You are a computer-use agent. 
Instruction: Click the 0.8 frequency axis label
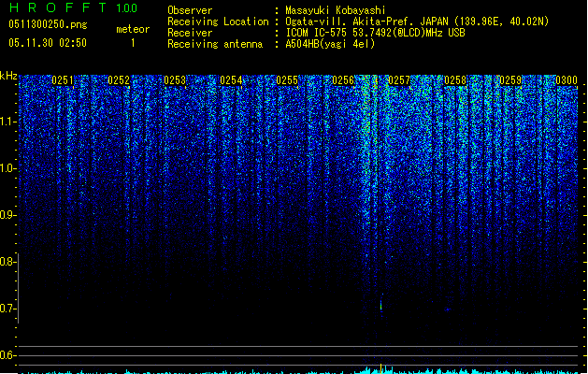tap(7, 262)
